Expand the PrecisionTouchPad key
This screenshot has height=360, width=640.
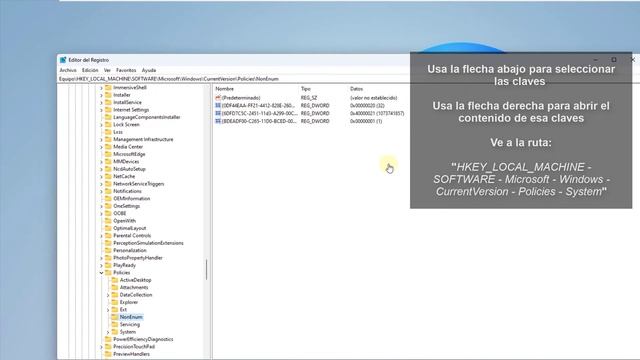pyautogui.click(x=101, y=347)
